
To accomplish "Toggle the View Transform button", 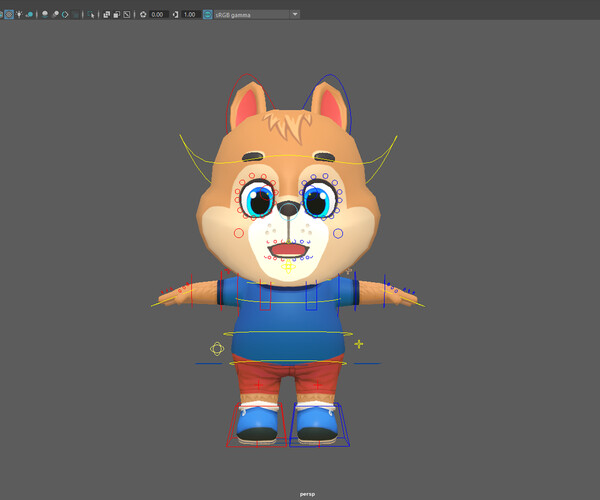I will (x=208, y=15).
